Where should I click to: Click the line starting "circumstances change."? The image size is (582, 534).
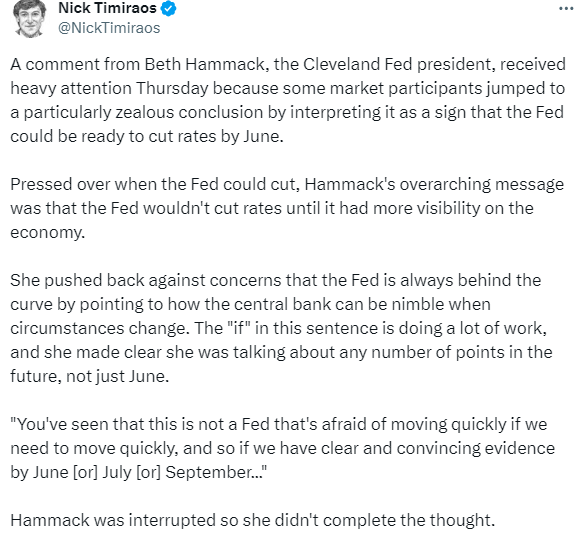(x=278, y=328)
